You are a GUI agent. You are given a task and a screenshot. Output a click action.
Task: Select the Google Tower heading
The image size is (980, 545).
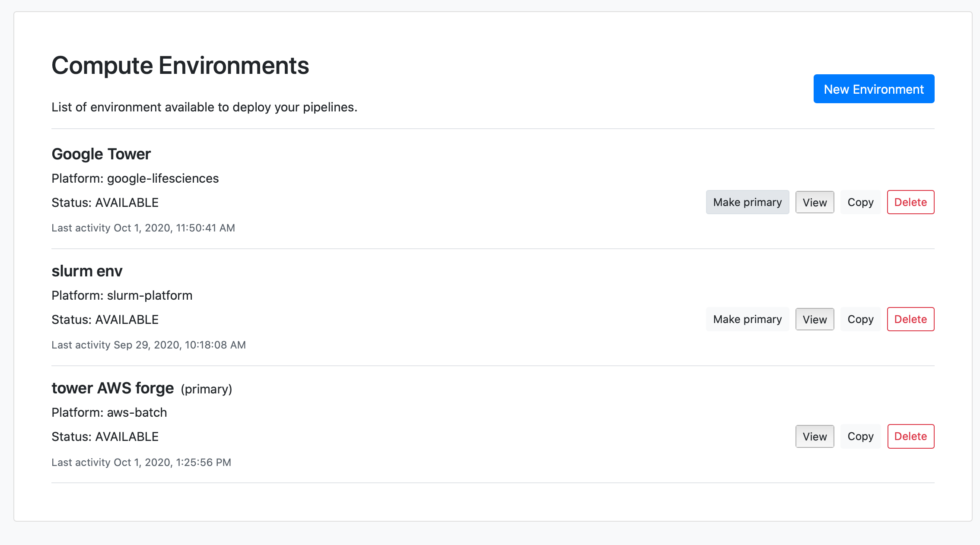[x=101, y=154]
